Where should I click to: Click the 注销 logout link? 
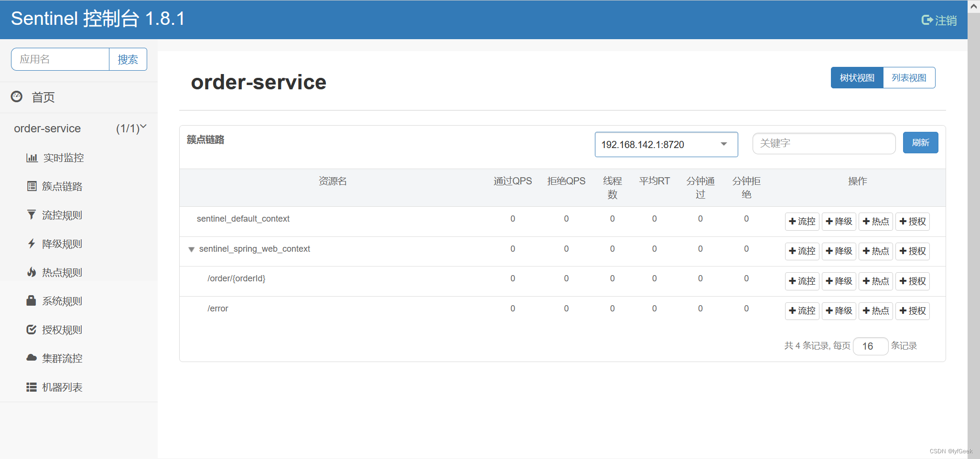(946, 20)
